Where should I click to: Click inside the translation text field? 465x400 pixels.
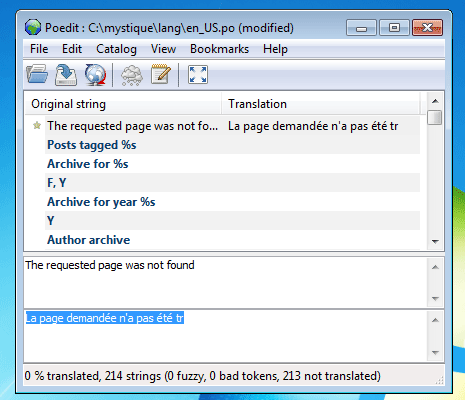[226, 336]
